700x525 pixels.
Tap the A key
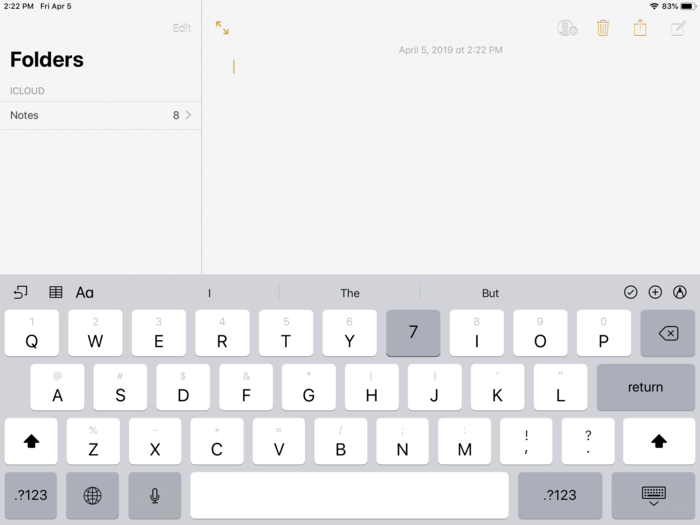(57, 387)
